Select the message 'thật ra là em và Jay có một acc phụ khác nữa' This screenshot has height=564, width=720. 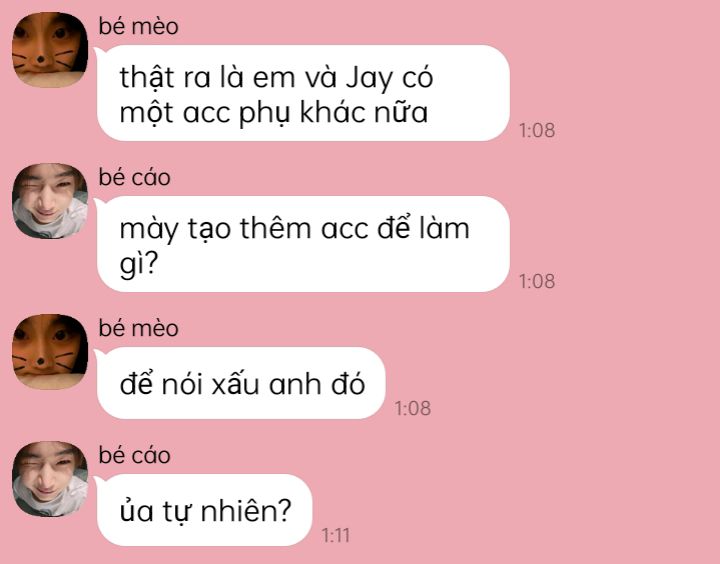pos(303,93)
